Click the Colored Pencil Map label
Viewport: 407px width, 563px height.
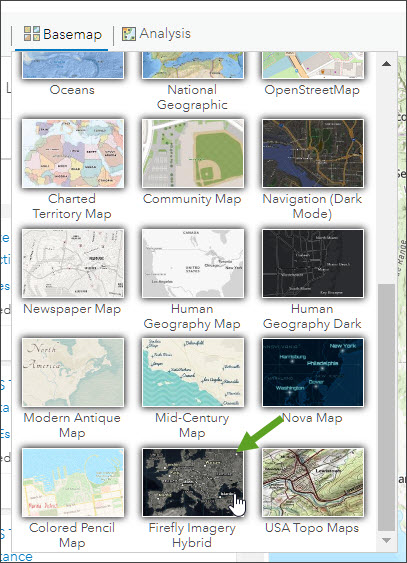point(72,535)
